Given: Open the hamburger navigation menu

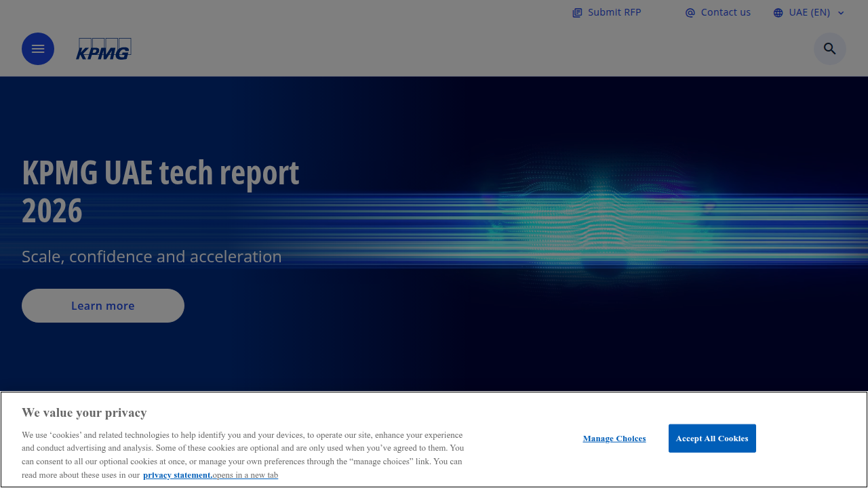Looking at the screenshot, I should tap(38, 49).
